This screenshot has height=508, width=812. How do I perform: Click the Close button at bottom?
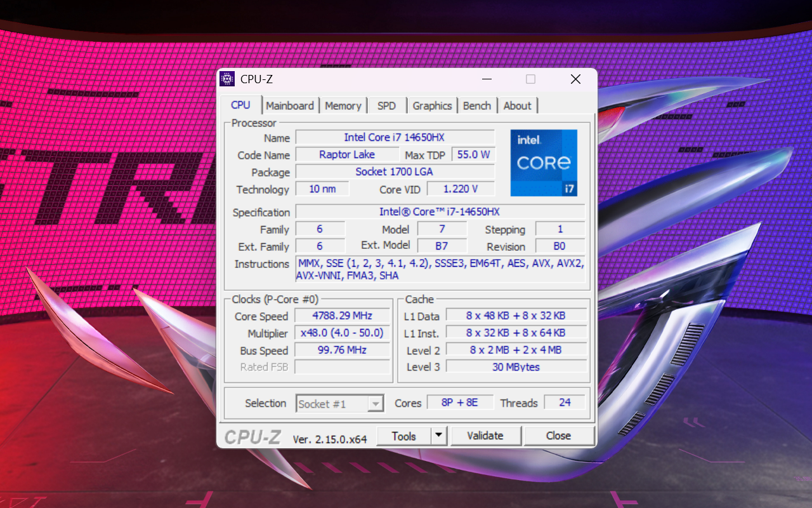pyautogui.click(x=558, y=436)
